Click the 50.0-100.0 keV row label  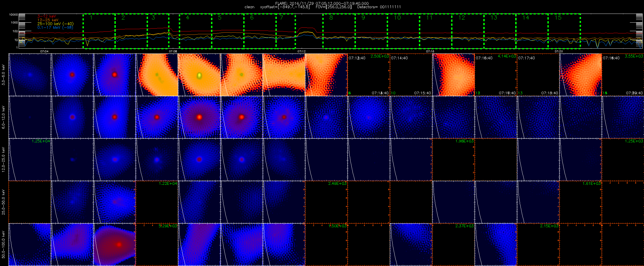(3, 244)
